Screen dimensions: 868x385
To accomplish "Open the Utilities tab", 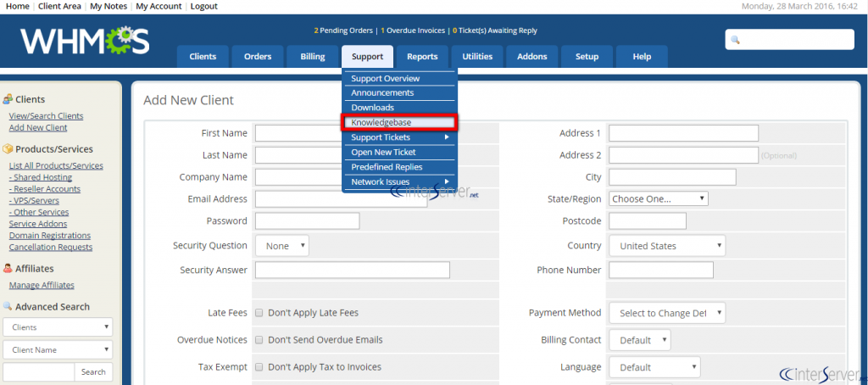I will click(477, 57).
